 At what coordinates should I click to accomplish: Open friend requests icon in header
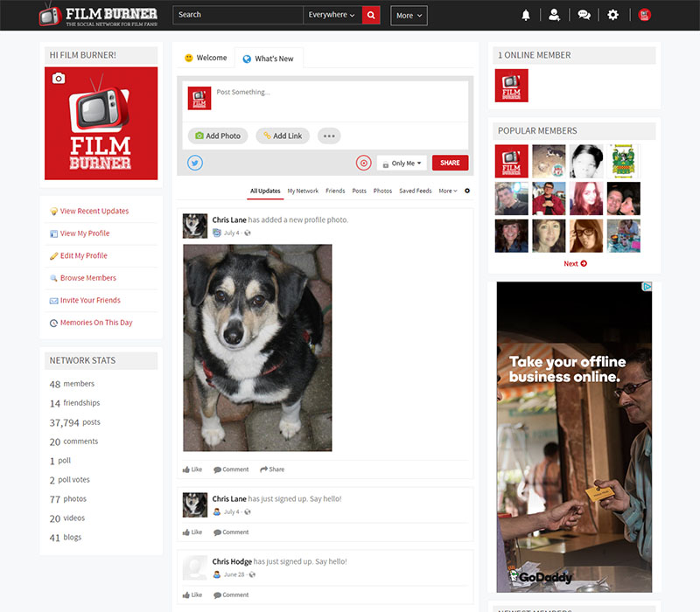554,15
